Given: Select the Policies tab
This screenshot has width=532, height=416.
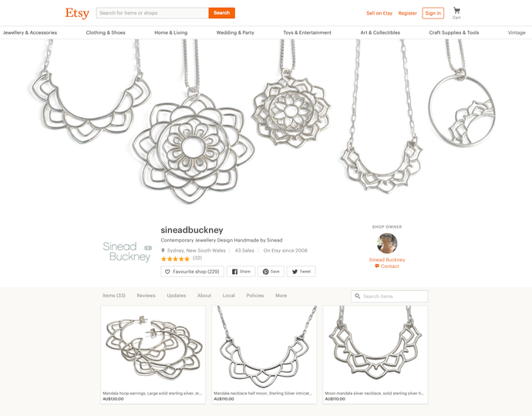Looking at the screenshot, I should [255, 296].
